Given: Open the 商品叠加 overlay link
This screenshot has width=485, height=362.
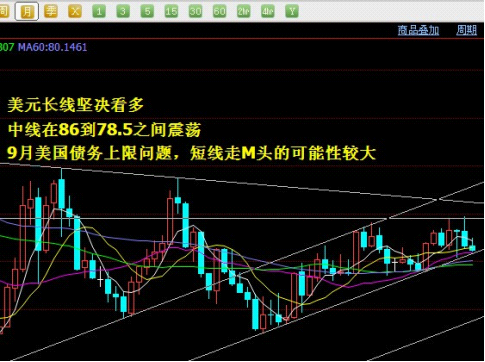Looking at the screenshot, I should click(418, 30).
